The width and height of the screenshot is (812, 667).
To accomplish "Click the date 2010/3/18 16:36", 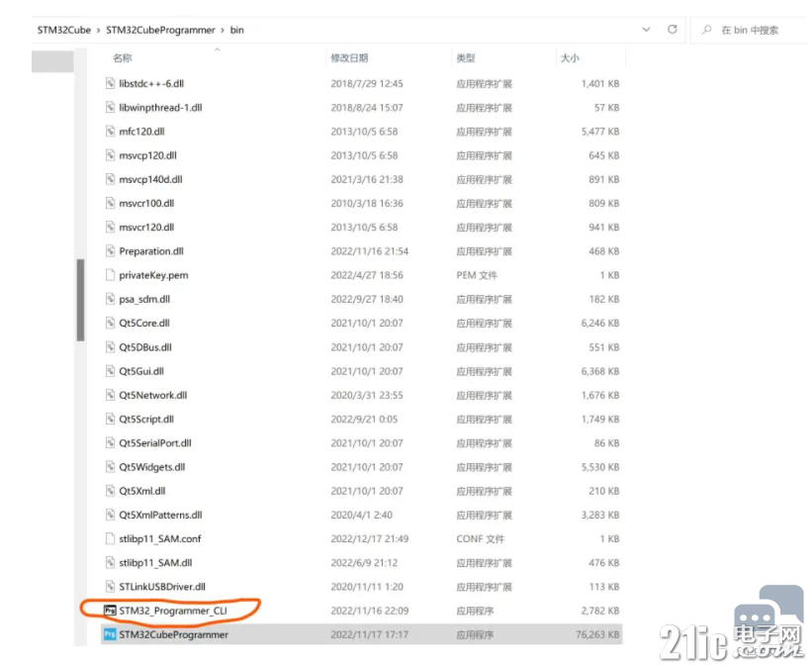I will (367, 203).
